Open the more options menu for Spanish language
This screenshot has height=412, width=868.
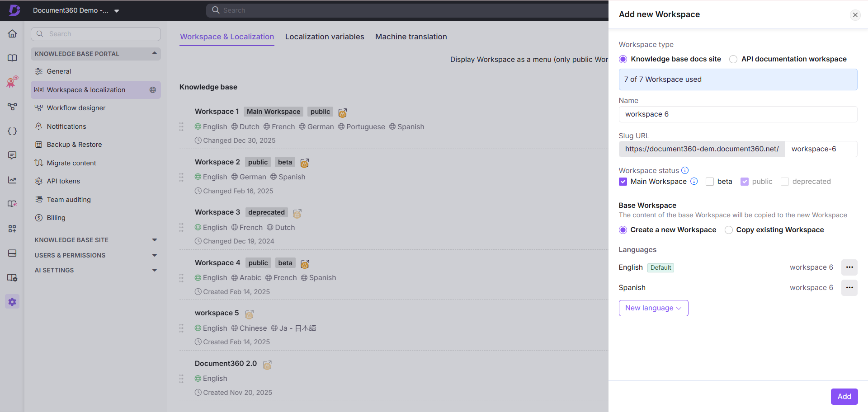(849, 287)
